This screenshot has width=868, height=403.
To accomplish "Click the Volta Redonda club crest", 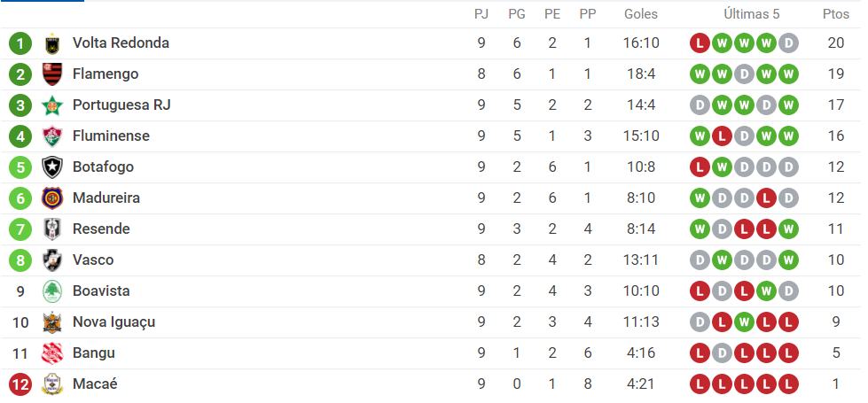I will [x=52, y=43].
